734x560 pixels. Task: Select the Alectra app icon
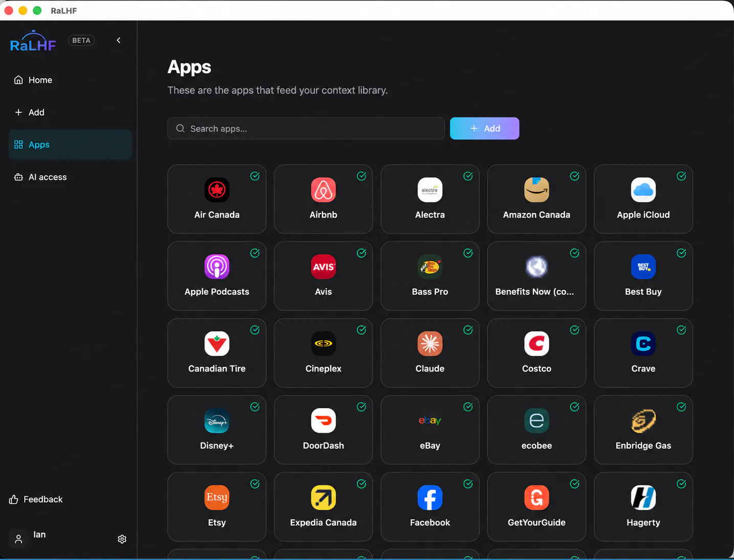pos(430,190)
